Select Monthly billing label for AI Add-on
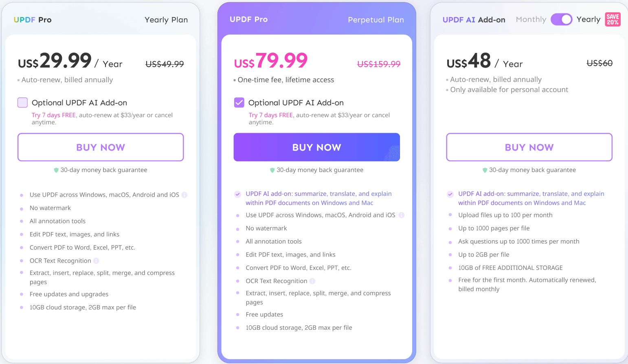 coord(531,19)
